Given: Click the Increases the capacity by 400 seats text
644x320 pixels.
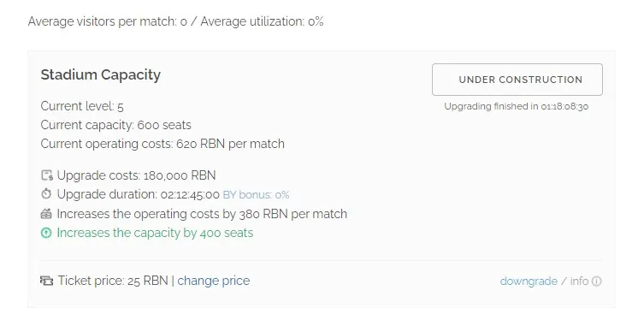Looking at the screenshot, I should 155,233.
